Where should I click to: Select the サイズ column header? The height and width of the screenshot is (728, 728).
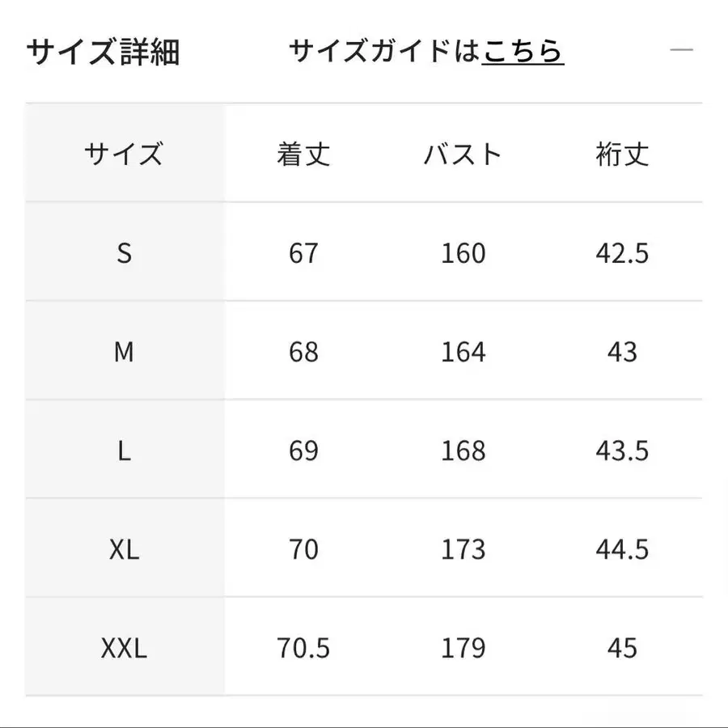tap(124, 154)
